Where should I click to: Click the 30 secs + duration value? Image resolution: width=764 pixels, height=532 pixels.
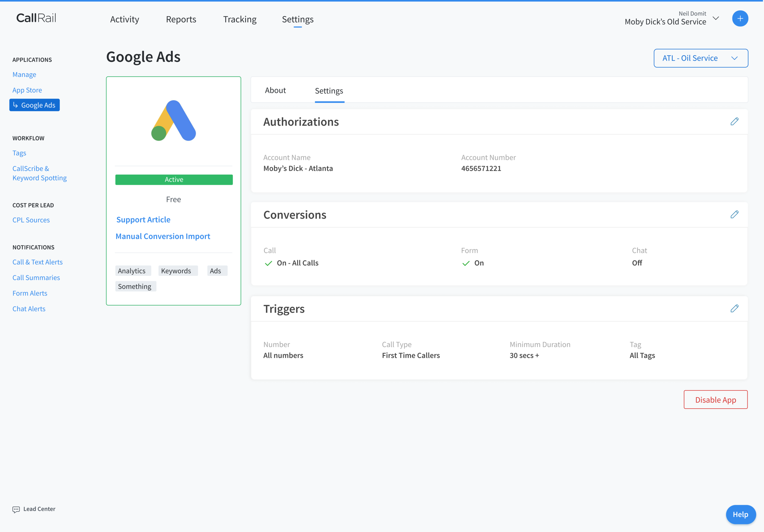tap(524, 355)
